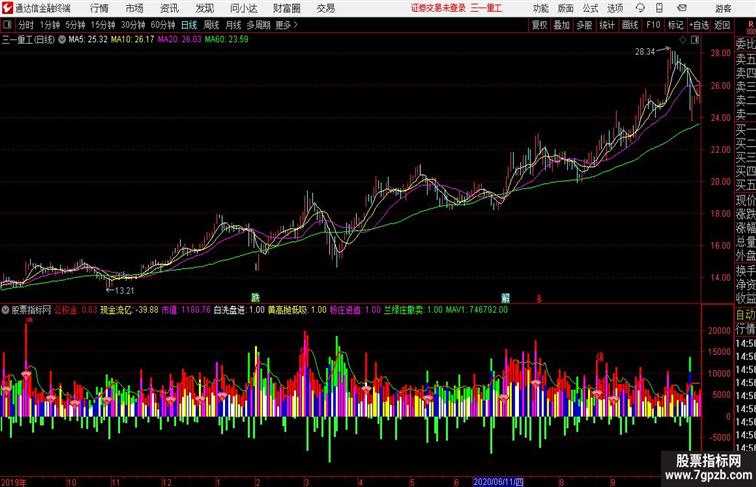Open the 选项 menu
This screenshot has height=487, width=756.
pyautogui.click(x=615, y=8)
